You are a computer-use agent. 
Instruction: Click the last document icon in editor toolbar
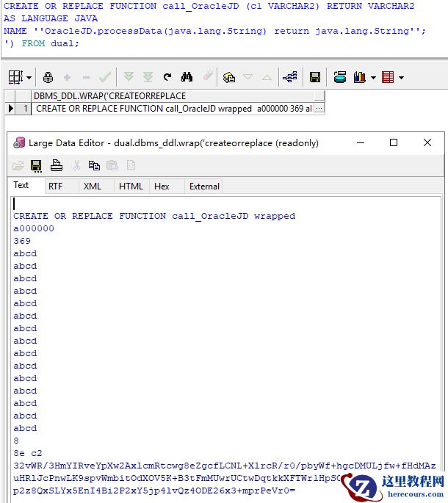(x=131, y=165)
